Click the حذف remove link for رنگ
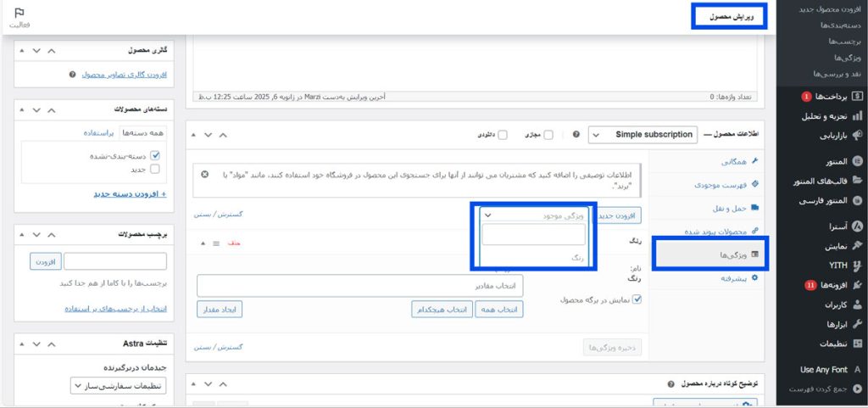Screen dimensions: 868x408 pyautogui.click(x=234, y=243)
